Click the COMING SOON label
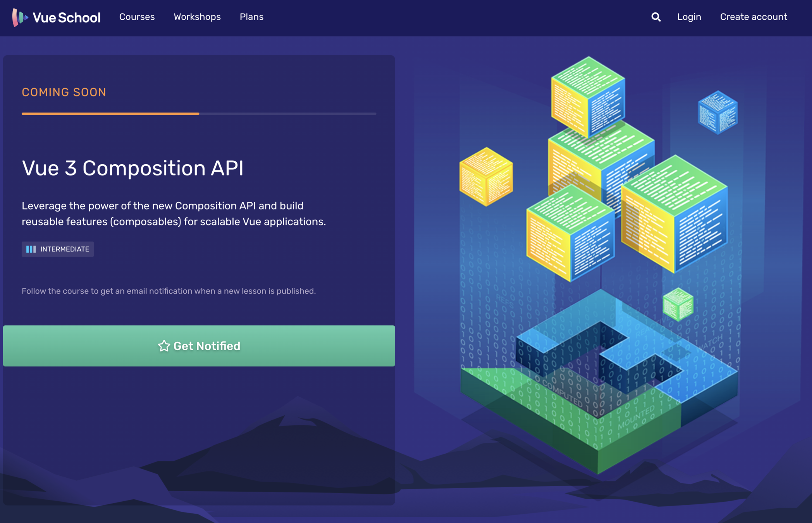This screenshot has width=812, height=523. click(64, 92)
